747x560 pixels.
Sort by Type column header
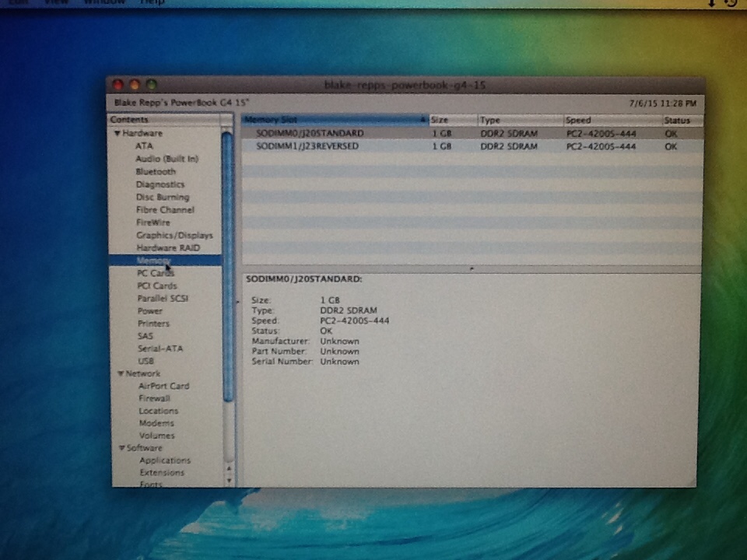point(521,120)
